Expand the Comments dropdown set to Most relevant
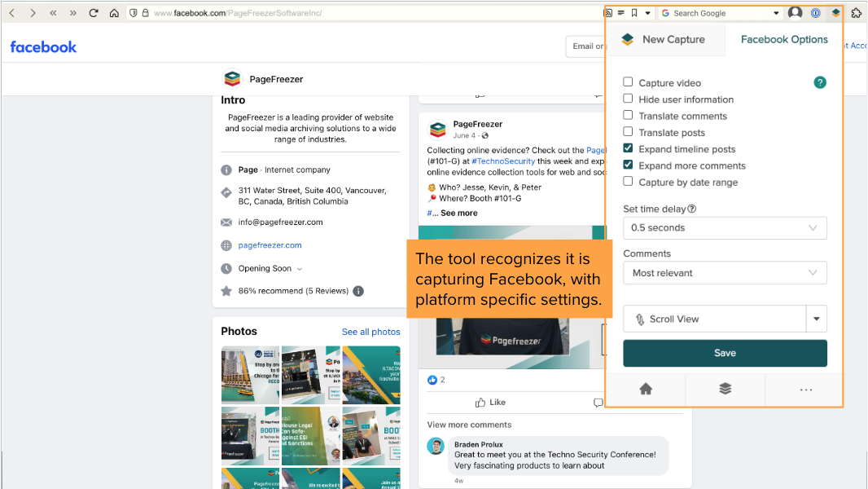This screenshot has width=868, height=489. [725, 273]
